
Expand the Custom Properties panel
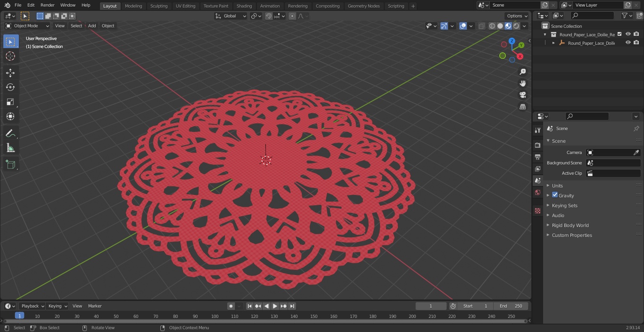572,235
